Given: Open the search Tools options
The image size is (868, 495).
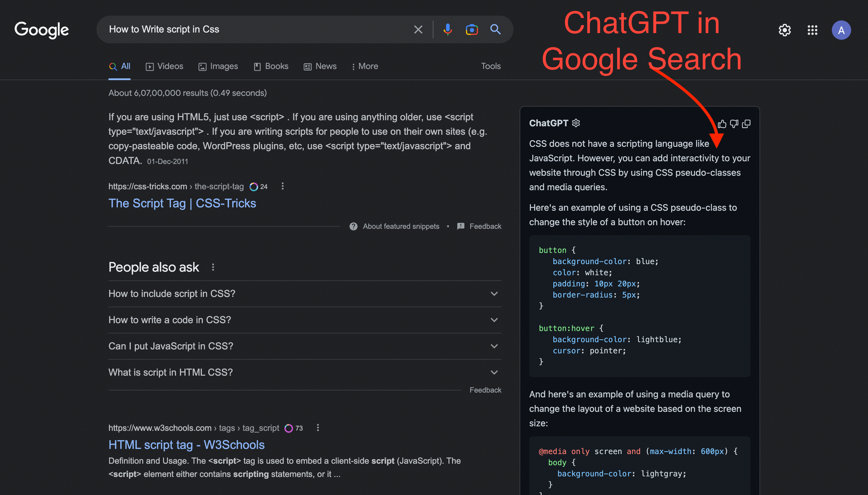Looking at the screenshot, I should (491, 66).
